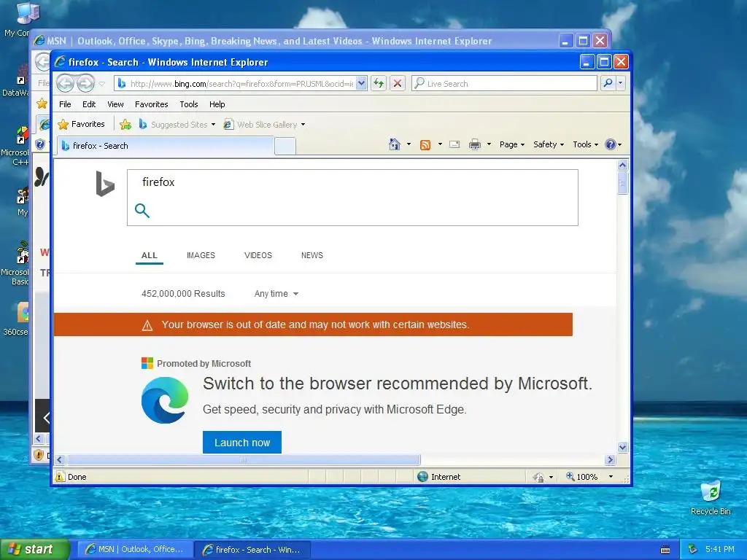Open the Tools command bar menu
747x560 pixels.
585,144
